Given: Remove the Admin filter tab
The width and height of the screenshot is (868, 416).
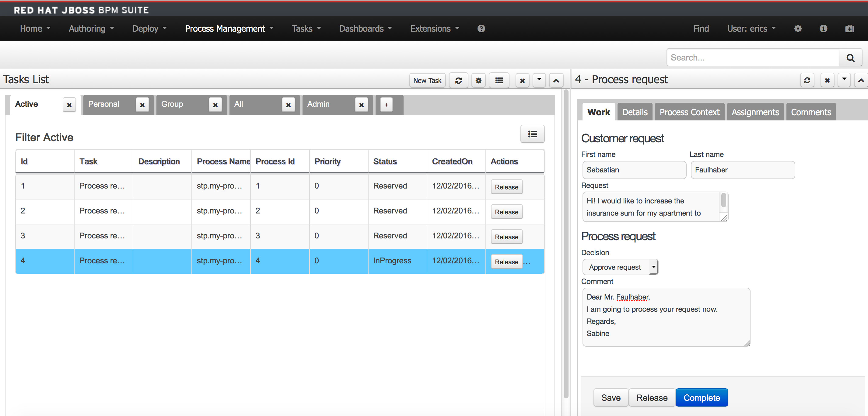Looking at the screenshot, I should click(361, 105).
